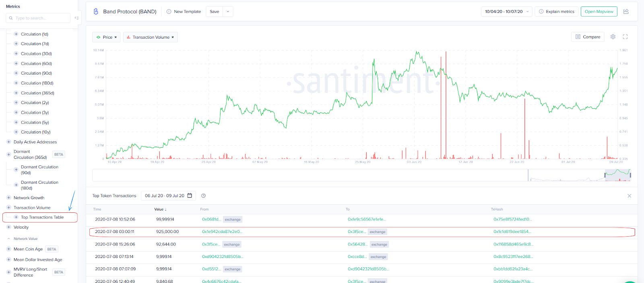Open chart settings gear icon
Image resolution: width=644 pixels, height=283 pixels.
(x=613, y=37)
